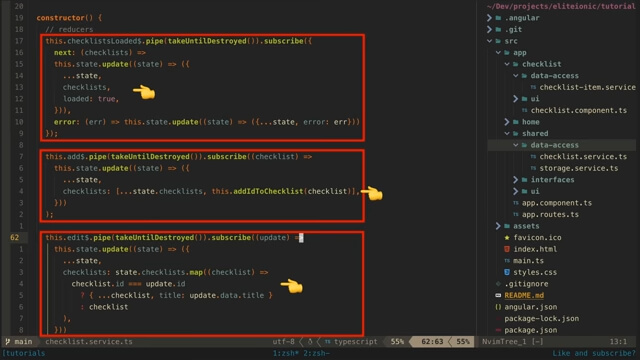Collapse the checklist folder chevron
The image size is (640, 360).
pos(507,64)
